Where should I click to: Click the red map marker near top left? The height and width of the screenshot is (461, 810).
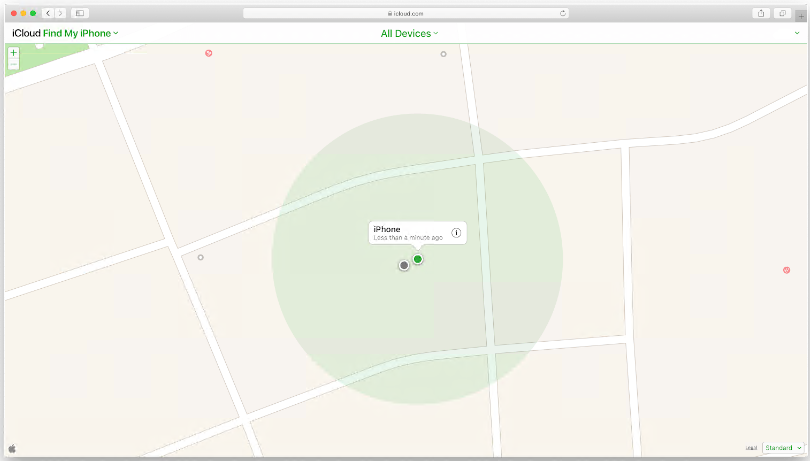(x=209, y=53)
